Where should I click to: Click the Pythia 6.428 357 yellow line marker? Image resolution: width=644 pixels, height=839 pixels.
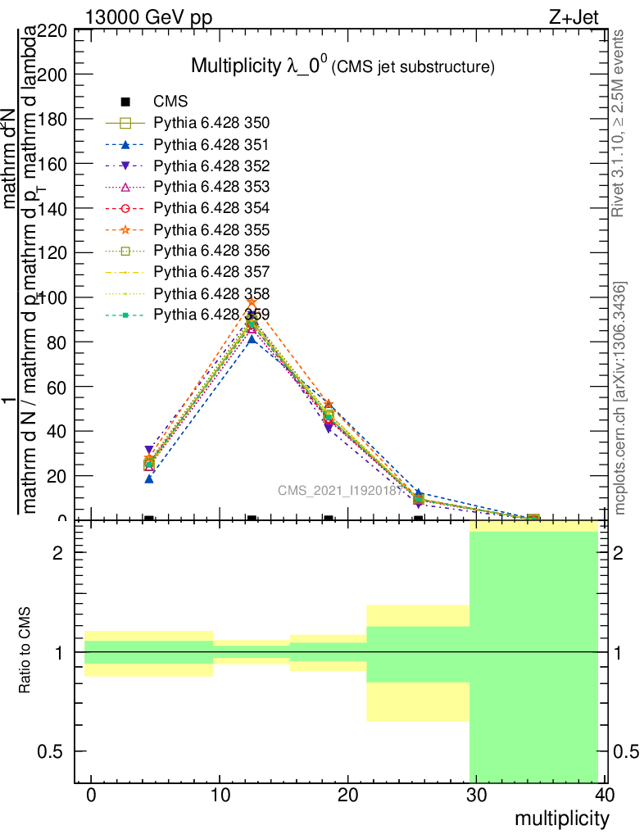125,272
